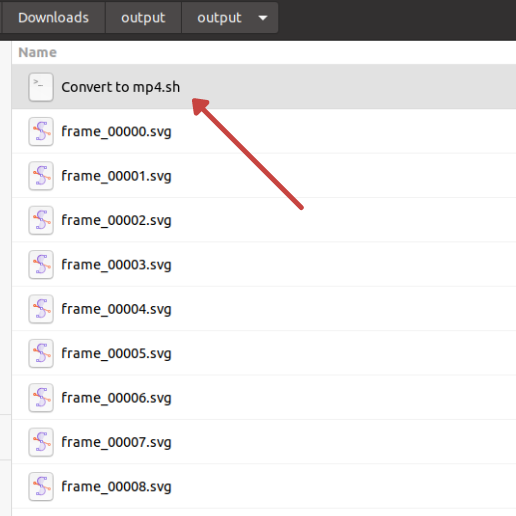The image size is (516, 516).
Task: Click the frame_00008.svg file icon
Action: click(x=41, y=486)
